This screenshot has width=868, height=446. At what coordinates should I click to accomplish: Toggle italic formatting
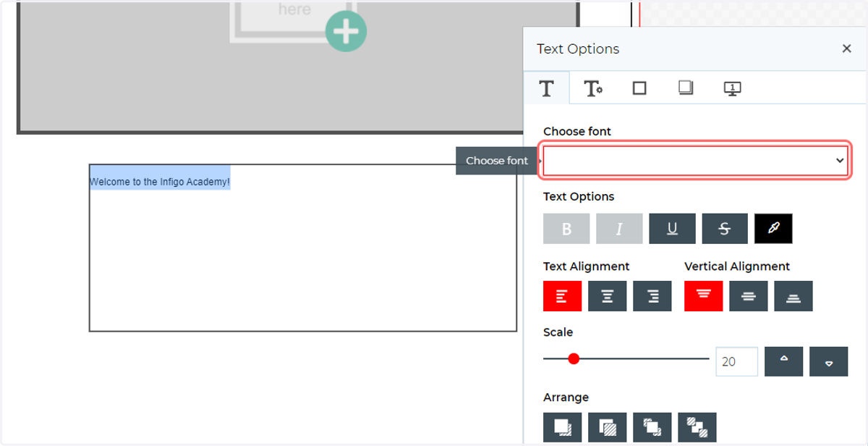click(x=619, y=229)
